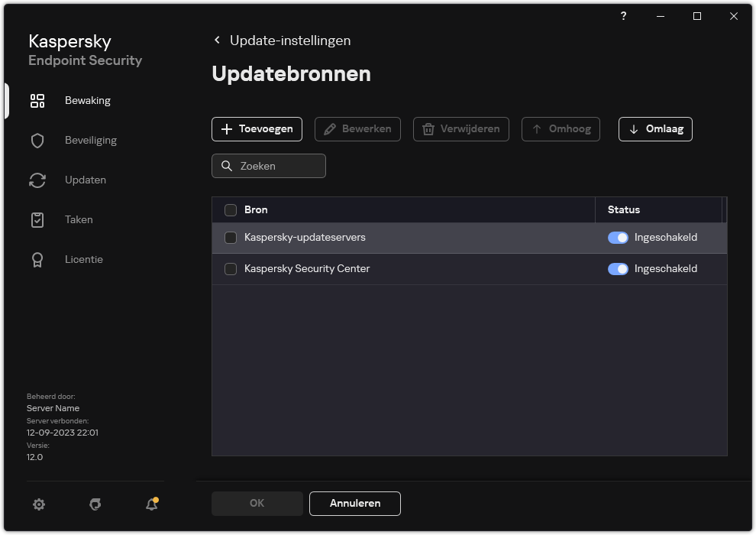Select all sources via the Bron header checkbox
The height and width of the screenshot is (535, 756).
(x=230, y=209)
